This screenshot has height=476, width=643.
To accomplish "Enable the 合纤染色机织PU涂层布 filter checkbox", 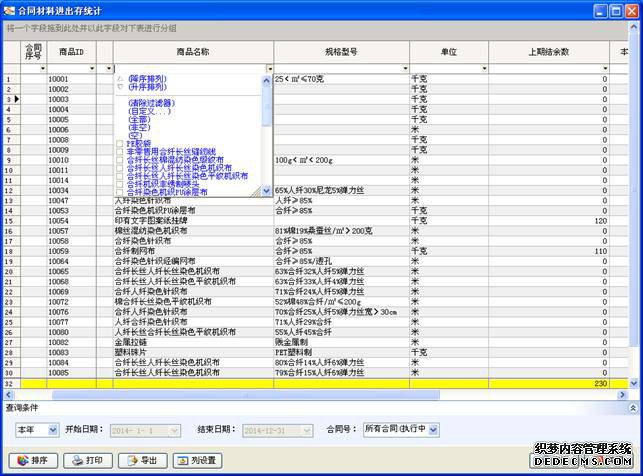I will coord(120,191).
